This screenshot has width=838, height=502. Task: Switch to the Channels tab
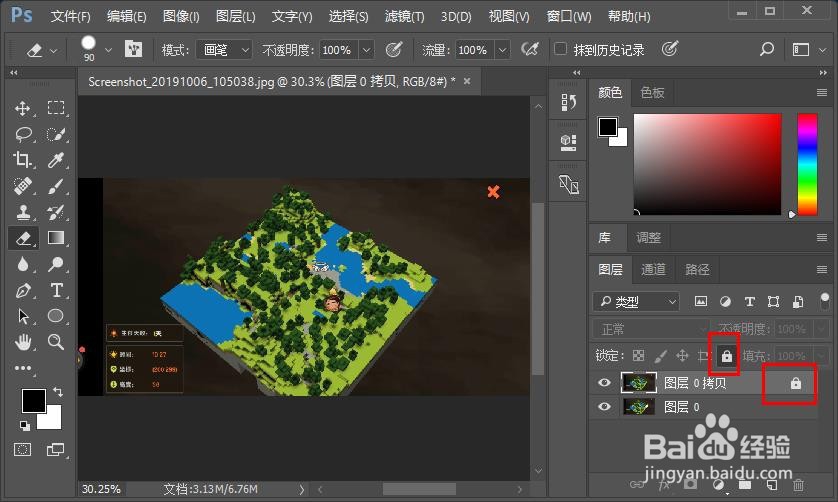[x=653, y=269]
